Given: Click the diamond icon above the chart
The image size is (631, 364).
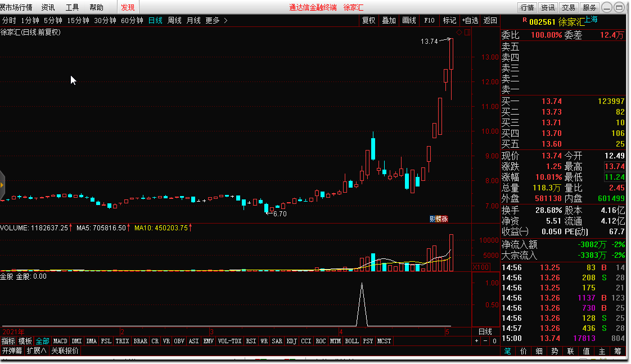Looking at the screenshot, I should (459, 33).
